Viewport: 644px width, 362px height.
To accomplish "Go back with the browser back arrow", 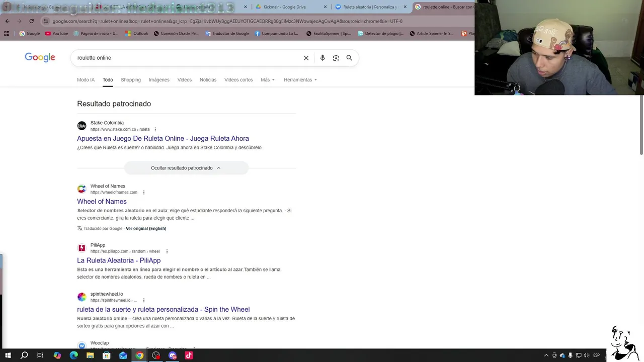I will point(7,21).
